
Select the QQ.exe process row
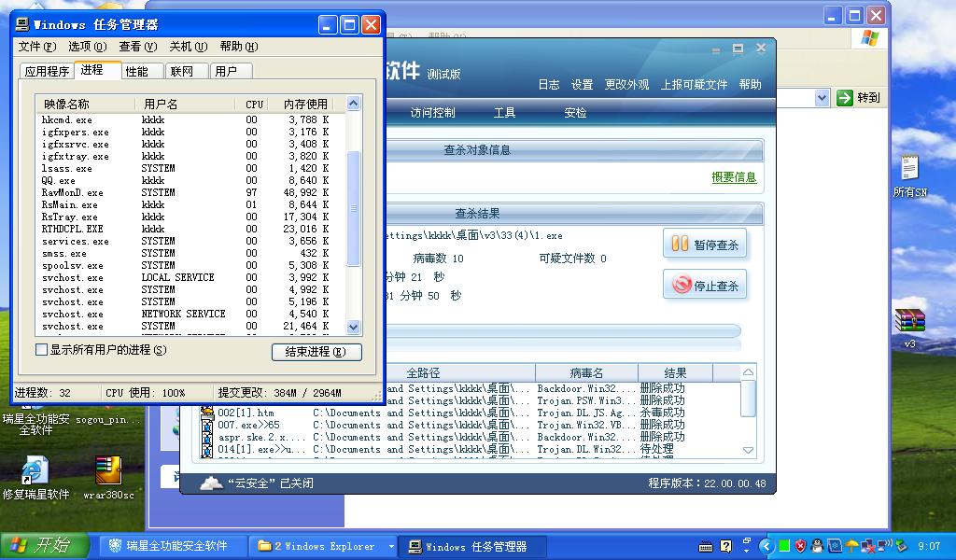[x=190, y=180]
